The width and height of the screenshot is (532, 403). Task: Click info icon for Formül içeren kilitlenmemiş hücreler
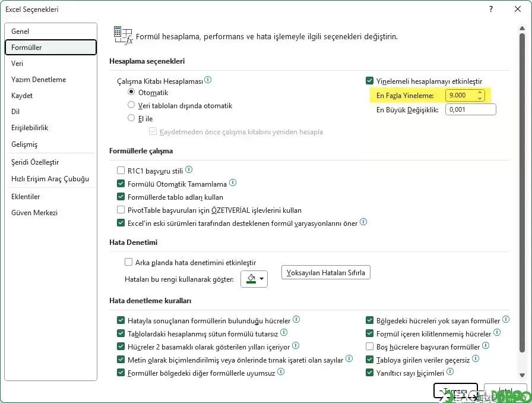tap(497, 332)
